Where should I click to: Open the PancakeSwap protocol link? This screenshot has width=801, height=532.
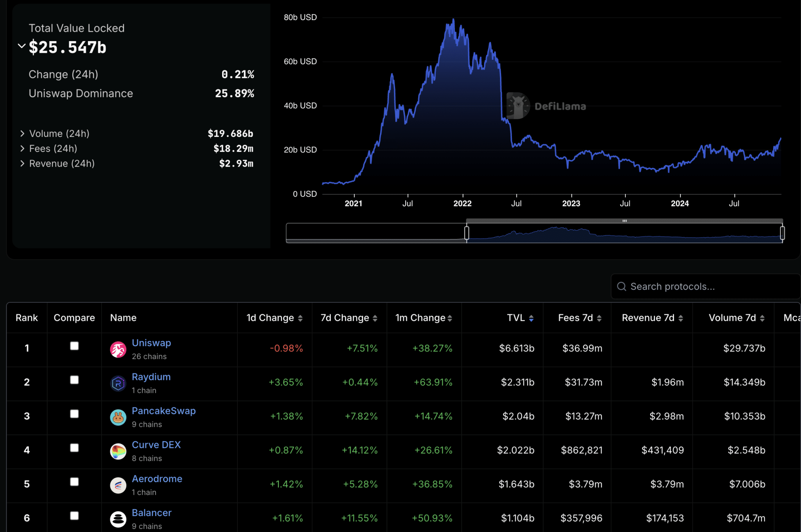(163, 411)
